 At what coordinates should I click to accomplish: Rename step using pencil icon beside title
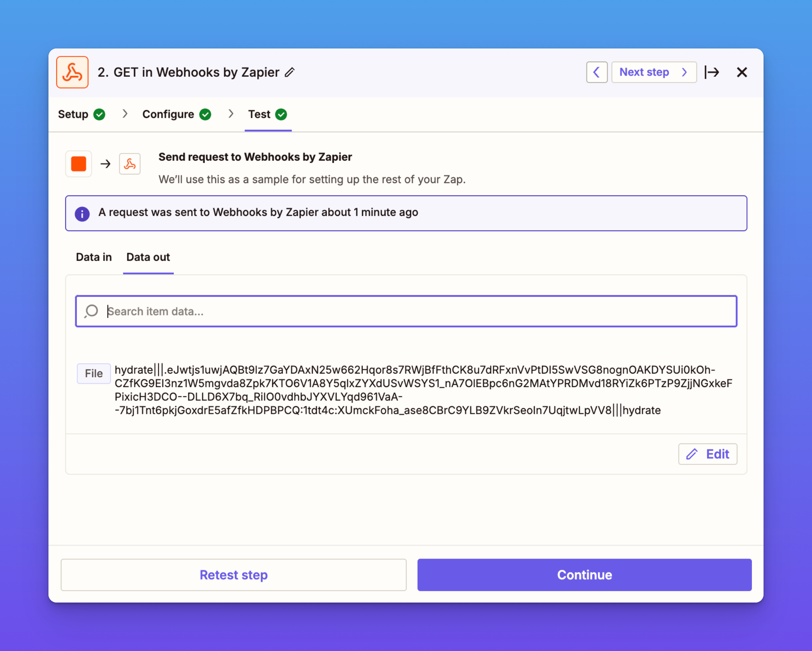pyautogui.click(x=290, y=72)
